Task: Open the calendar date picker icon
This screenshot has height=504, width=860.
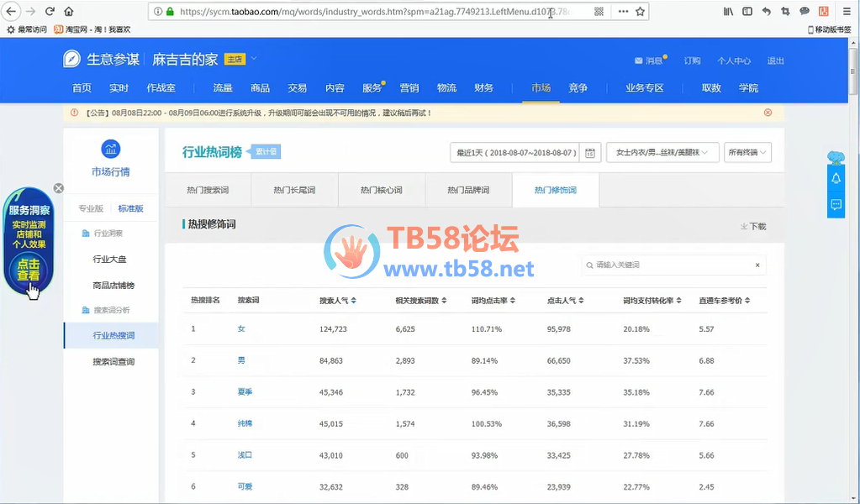Action: 590,153
